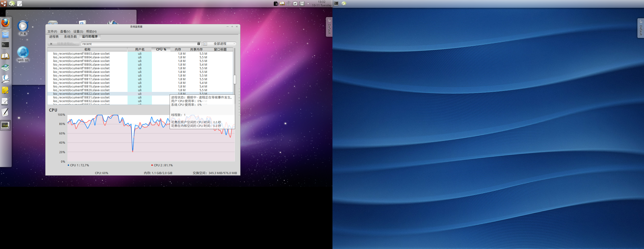Click the checkmark task icon in system tray
Image resolution: width=644 pixels, height=249 pixels.
coord(295,3)
